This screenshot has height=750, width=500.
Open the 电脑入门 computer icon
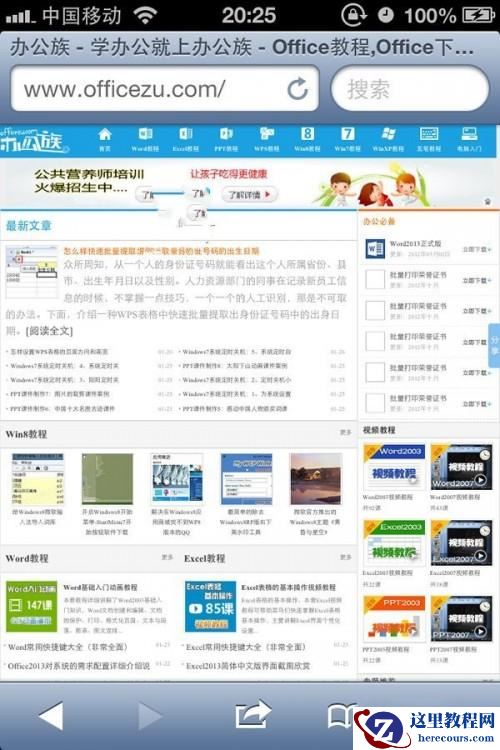(469, 139)
